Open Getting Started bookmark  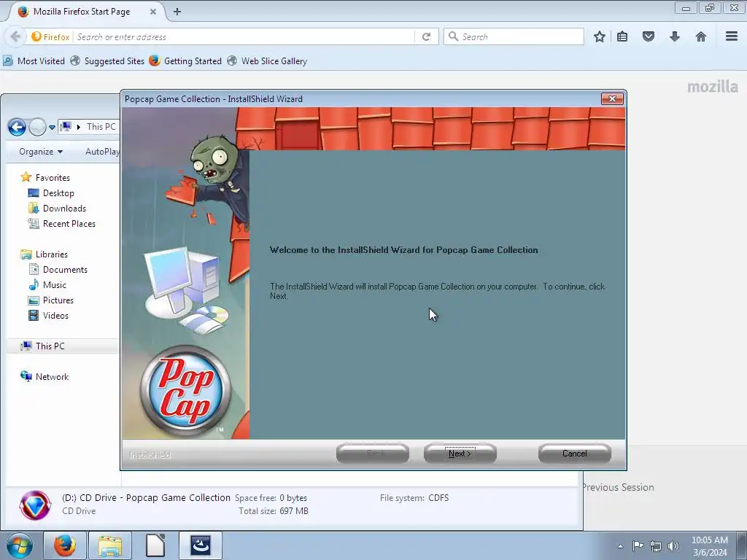(185, 61)
